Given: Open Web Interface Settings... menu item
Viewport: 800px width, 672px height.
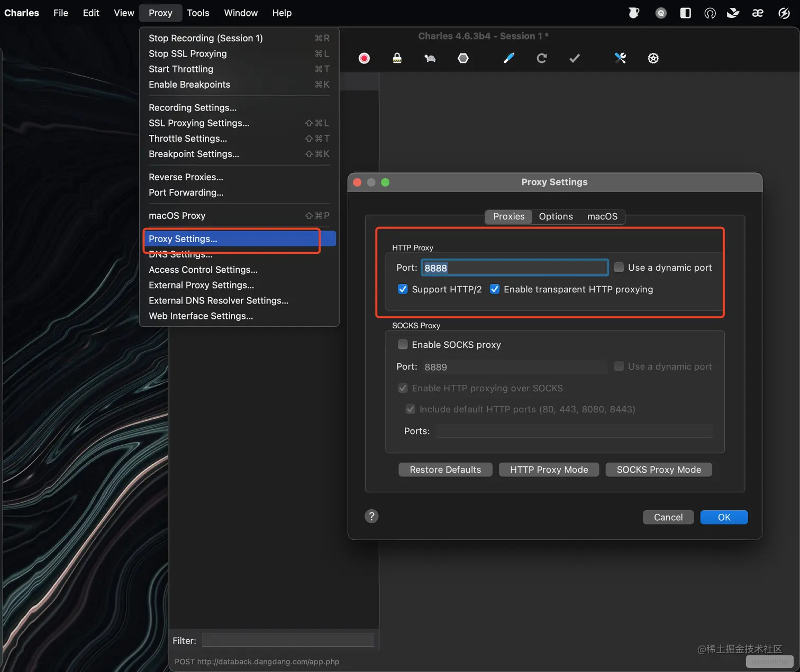Looking at the screenshot, I should pos(239,316).
